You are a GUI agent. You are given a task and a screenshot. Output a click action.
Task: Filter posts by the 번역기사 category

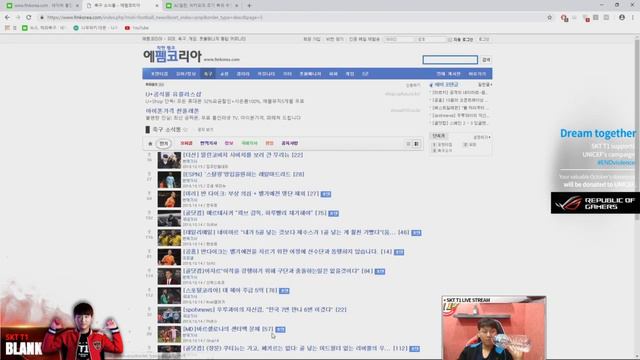[209, 144]
